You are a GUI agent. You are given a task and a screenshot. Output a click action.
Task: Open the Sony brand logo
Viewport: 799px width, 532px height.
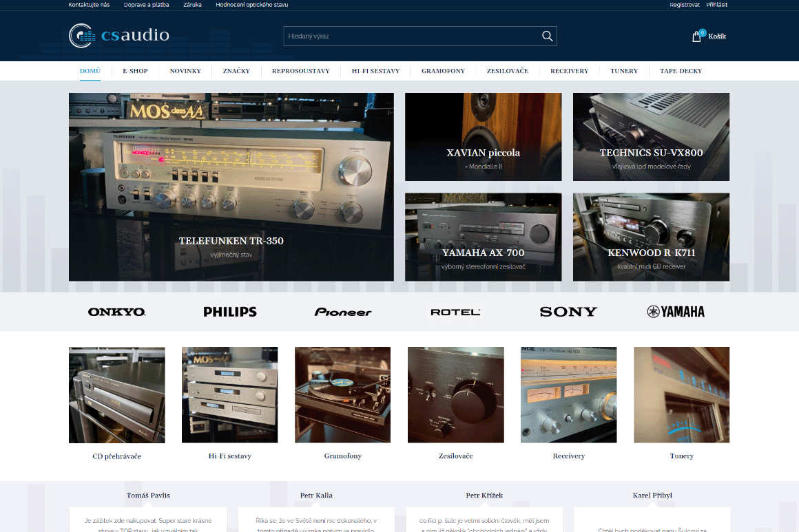click(x=568, y=312)
